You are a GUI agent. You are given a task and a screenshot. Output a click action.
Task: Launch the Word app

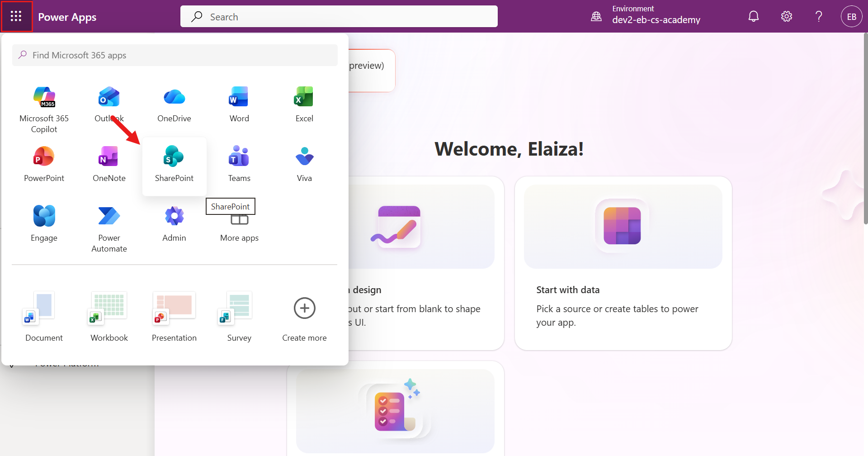pos(239,105)
